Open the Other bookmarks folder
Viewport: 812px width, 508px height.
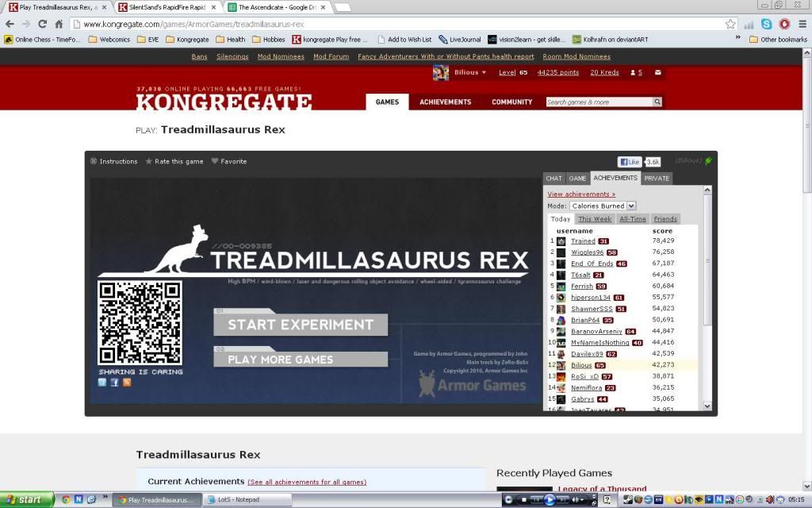tap(779, 40)
